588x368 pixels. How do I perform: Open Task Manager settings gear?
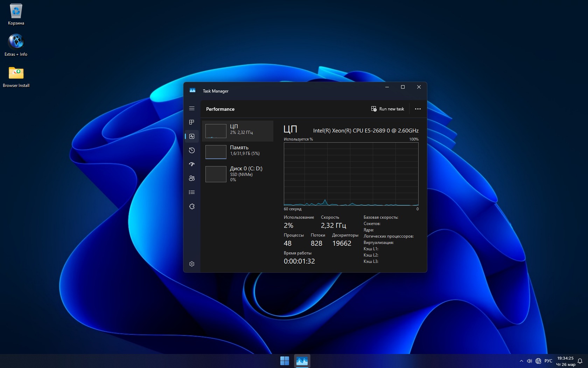191,264
